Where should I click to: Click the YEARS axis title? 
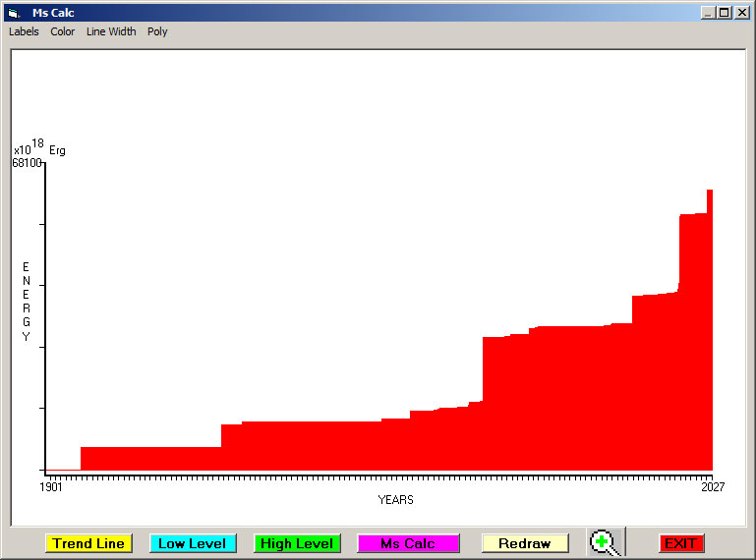point(395,500)
